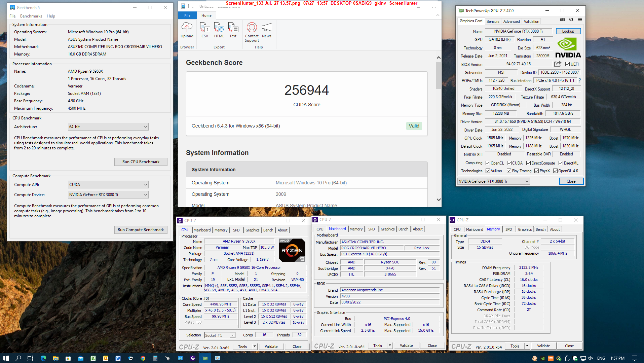Open Calculator from the taskbar
644x363 pixels.
point(155,358)
